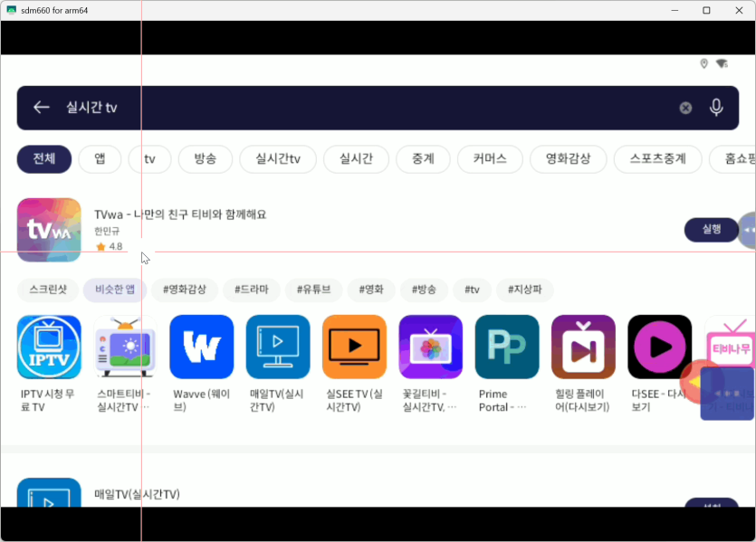Viewport: 756px width, 542px height.
Task: Click the TVwa 4.8 star rating
Action: point(110,247)
